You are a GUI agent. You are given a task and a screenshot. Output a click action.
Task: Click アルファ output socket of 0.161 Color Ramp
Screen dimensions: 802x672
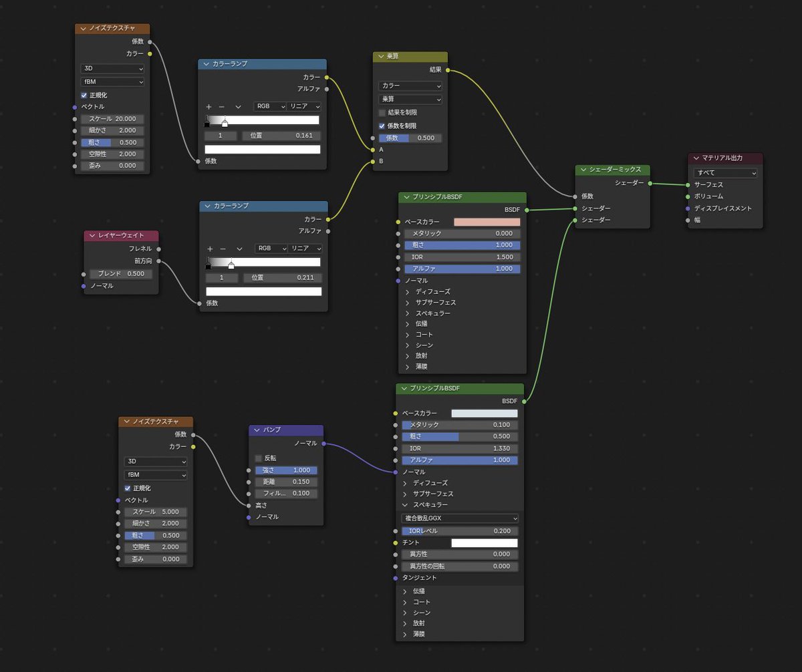tap(327, 89)
